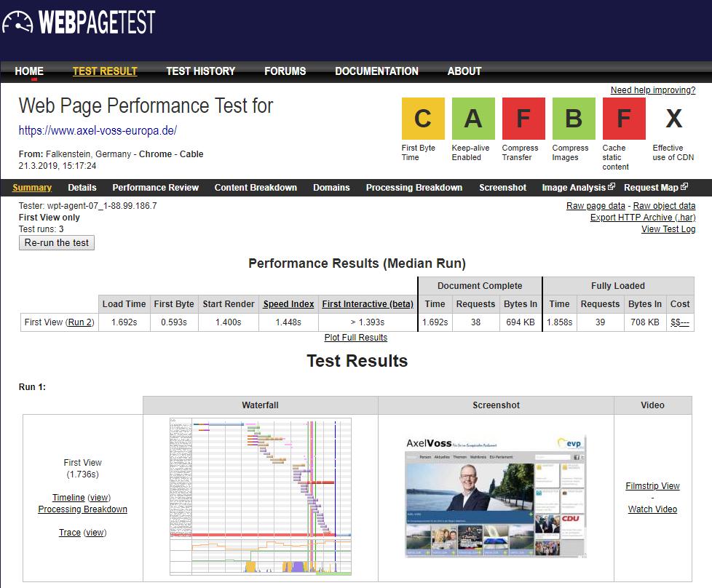
Task: Open the Request Map external tab
Action: point(656,188)
